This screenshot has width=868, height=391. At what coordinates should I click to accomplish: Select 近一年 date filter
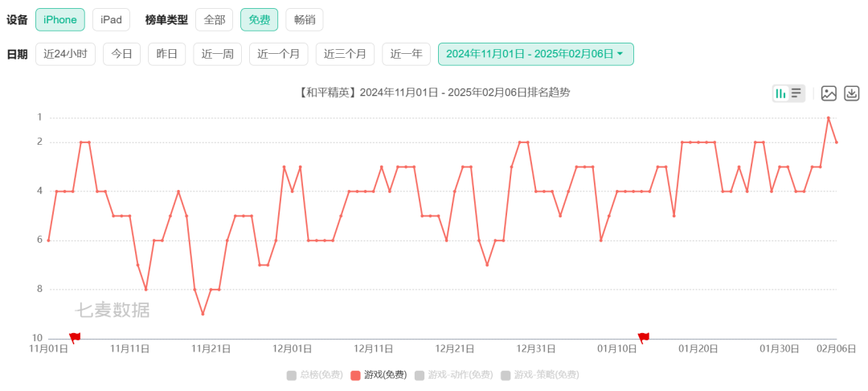(407, 54)
